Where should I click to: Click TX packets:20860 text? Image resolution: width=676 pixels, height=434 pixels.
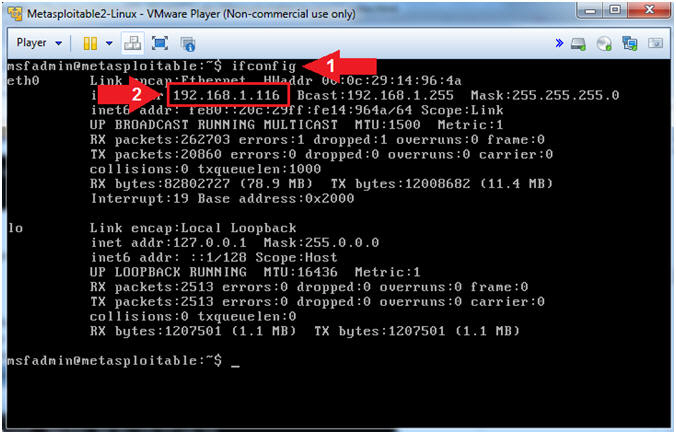[156, 154]
